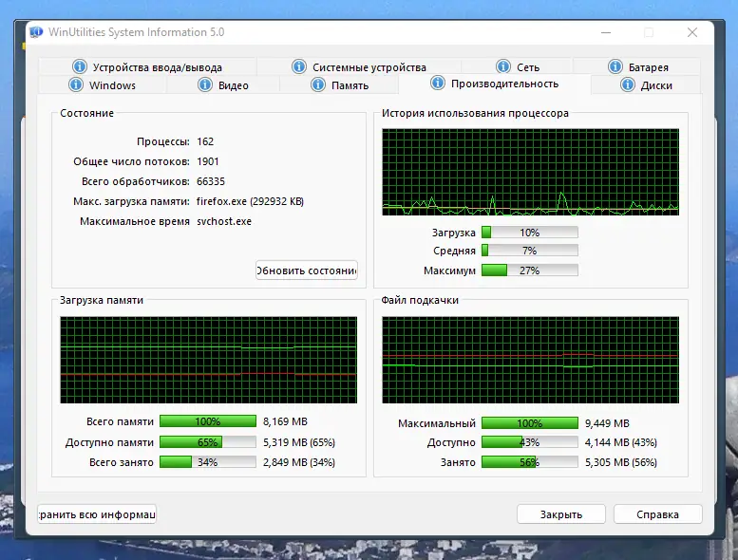
Task: Click the 9,449 MB pagefile value
Action: tap(607, 423)
